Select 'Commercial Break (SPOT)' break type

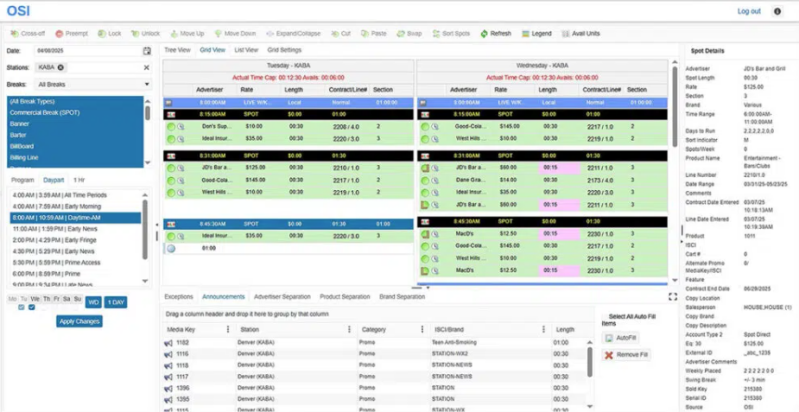tap(46, 112)
